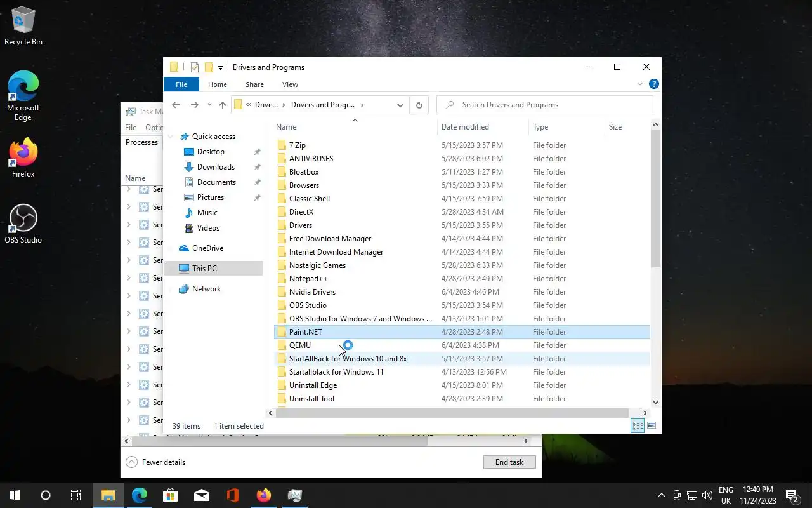Image resolution: width=812 pixels, height=508 pixels.
Task: Click the vertical scrollbar in file list
Action: tap(655, 198)
